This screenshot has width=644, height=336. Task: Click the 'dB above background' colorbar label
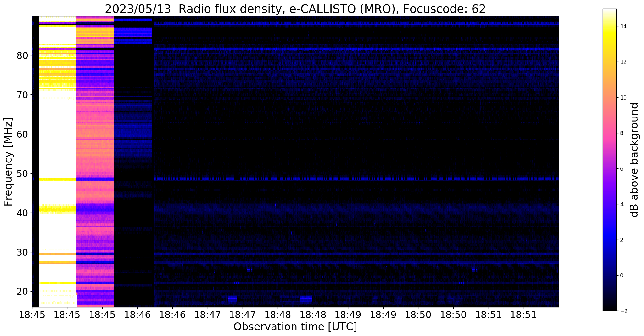634,160
